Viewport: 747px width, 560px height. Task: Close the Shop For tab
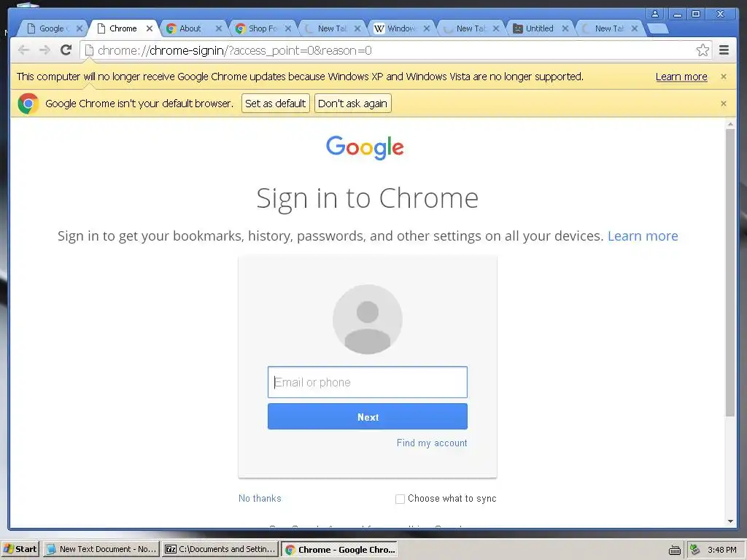287,28
